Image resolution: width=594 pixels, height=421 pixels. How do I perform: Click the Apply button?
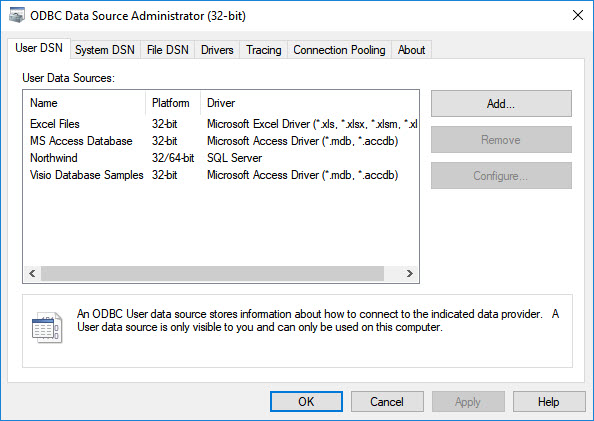tap(468, 401)
